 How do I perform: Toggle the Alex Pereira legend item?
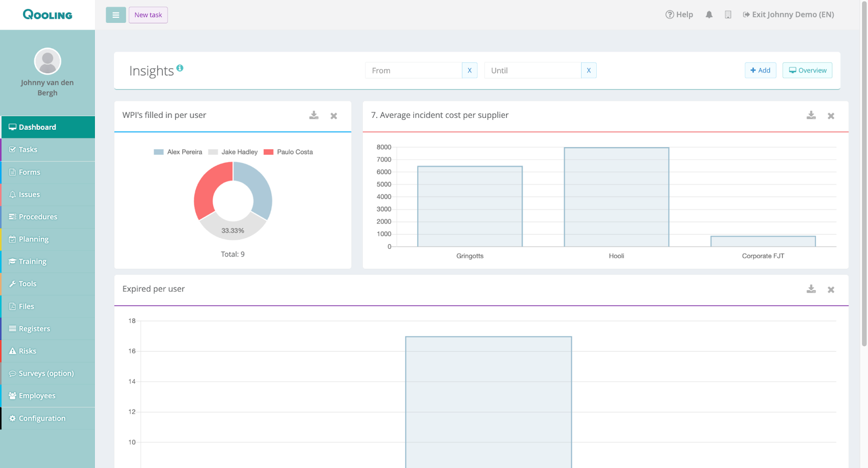pos(178,152)
